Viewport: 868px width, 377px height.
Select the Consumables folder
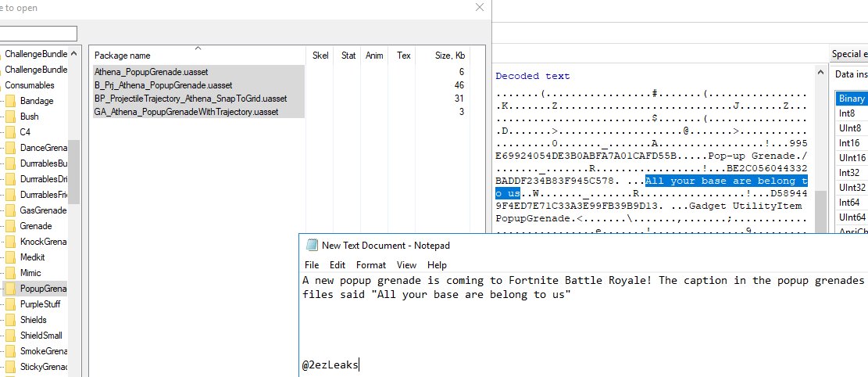pyautogui.click(x=30, y=85)
